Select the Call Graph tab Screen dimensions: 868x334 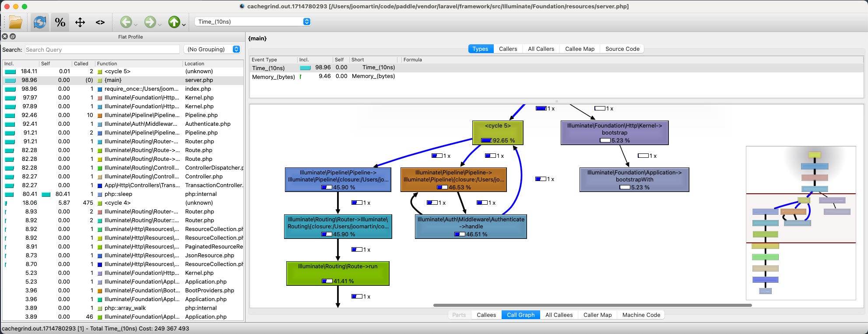520,315
